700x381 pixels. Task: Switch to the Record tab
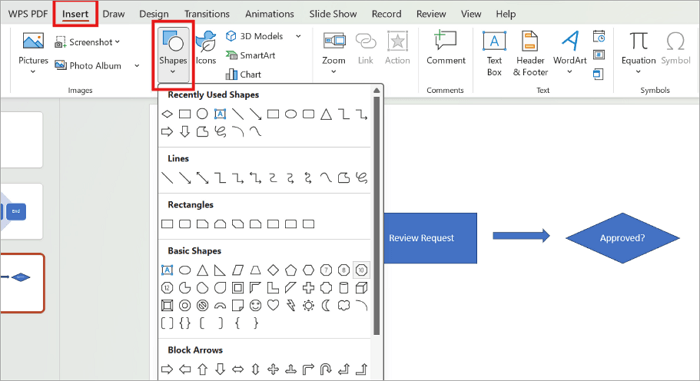386,14
